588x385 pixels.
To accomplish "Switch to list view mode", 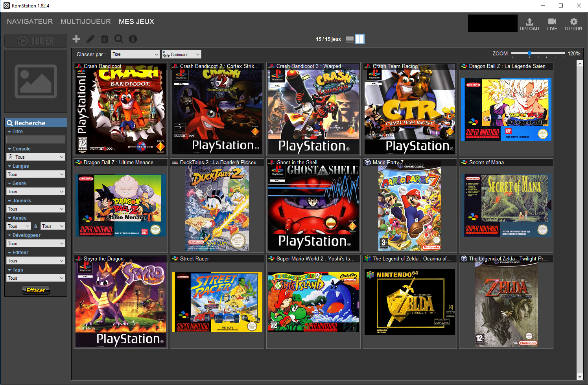I will coord(350,39).
